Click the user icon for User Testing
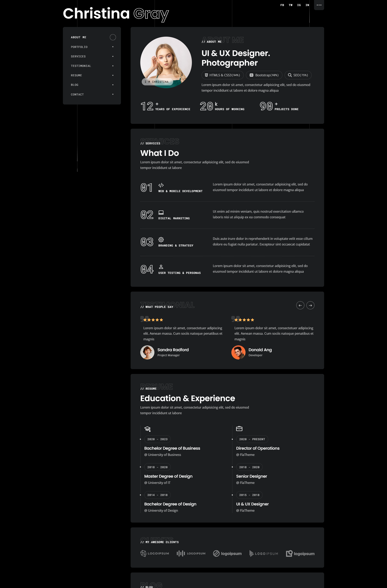Image resolution: width=387 pixels, height=588 pixels. (x=161, y=267)
